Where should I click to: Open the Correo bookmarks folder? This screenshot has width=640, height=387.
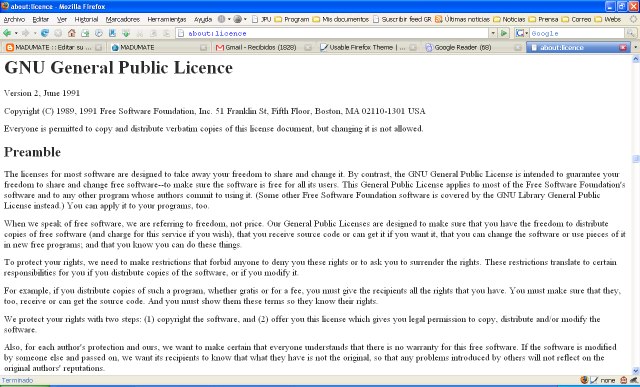pyautogui.click(x=576, y=19)
